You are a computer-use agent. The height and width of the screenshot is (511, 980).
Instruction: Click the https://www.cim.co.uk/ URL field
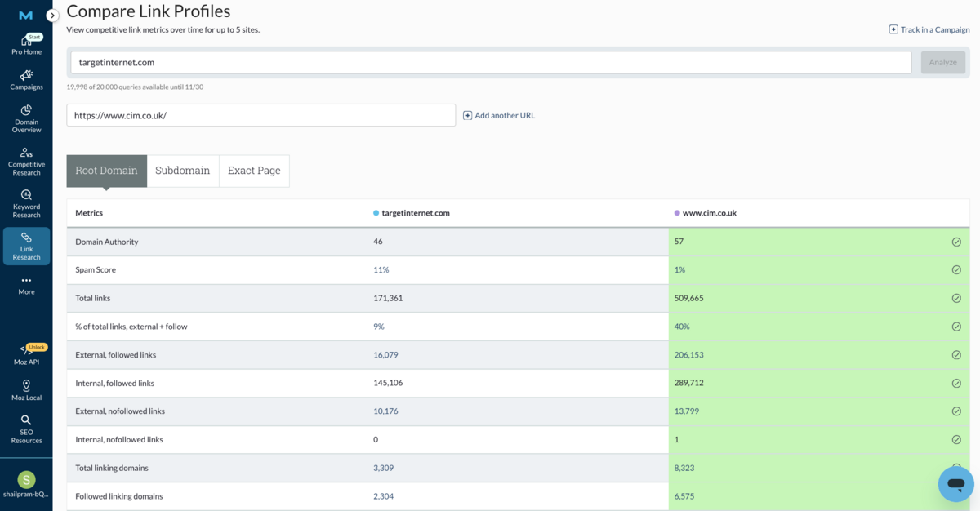[x=261, y=115]
